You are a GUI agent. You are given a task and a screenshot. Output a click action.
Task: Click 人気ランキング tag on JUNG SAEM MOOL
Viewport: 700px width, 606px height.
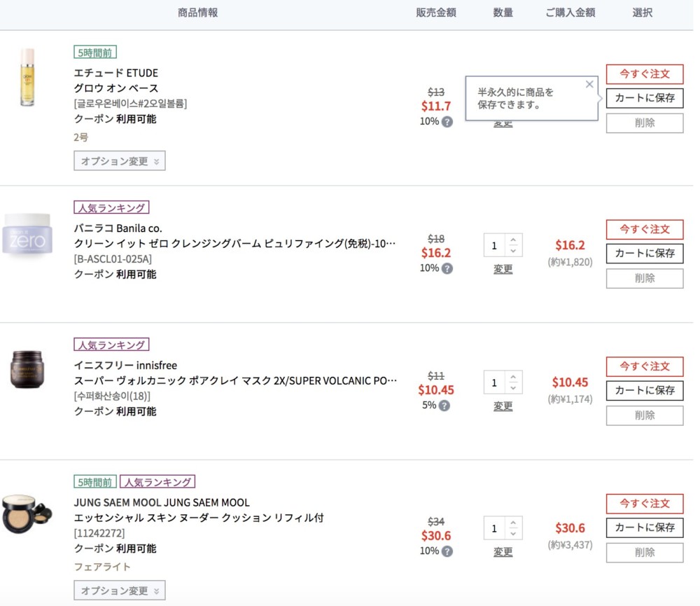pyautogui.click(x=157, y=482)
